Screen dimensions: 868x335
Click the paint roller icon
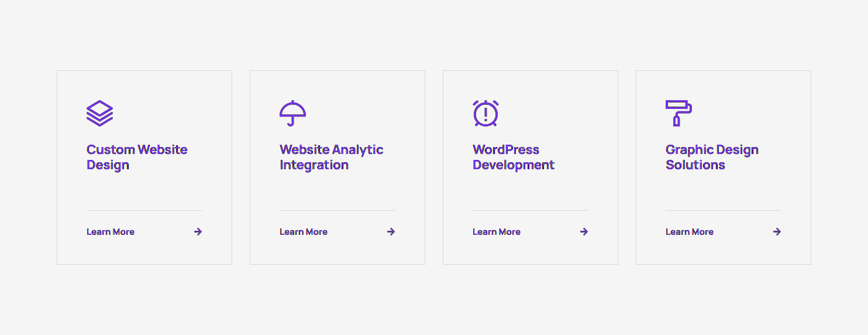coord(678,113)
